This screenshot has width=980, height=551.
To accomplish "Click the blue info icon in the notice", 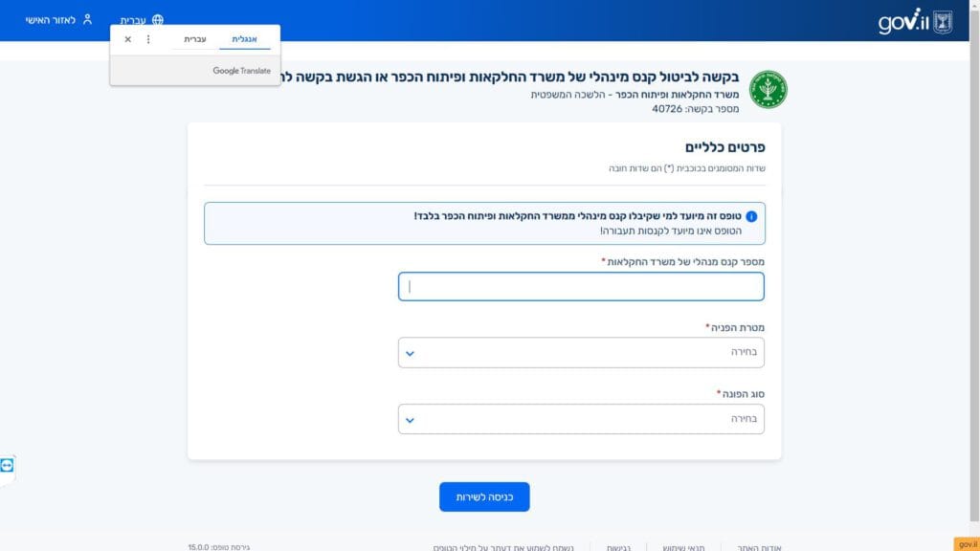I will coord(751,216).
